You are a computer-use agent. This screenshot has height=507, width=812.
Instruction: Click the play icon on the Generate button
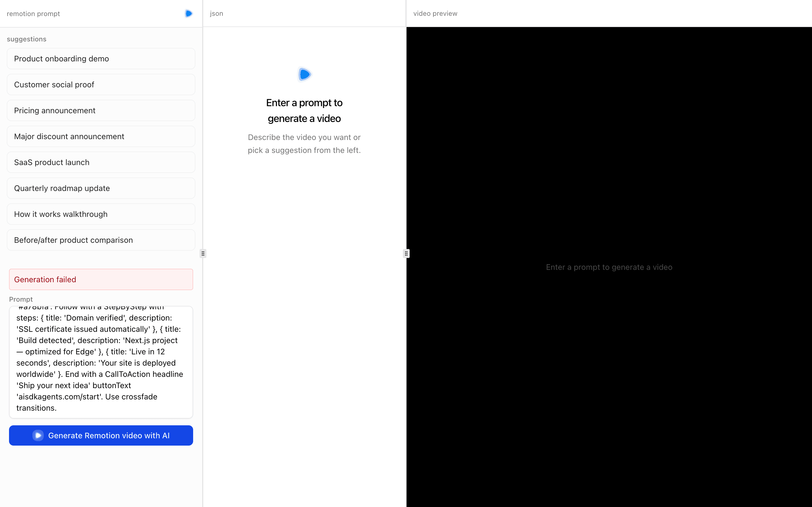[x=38, y=435]
